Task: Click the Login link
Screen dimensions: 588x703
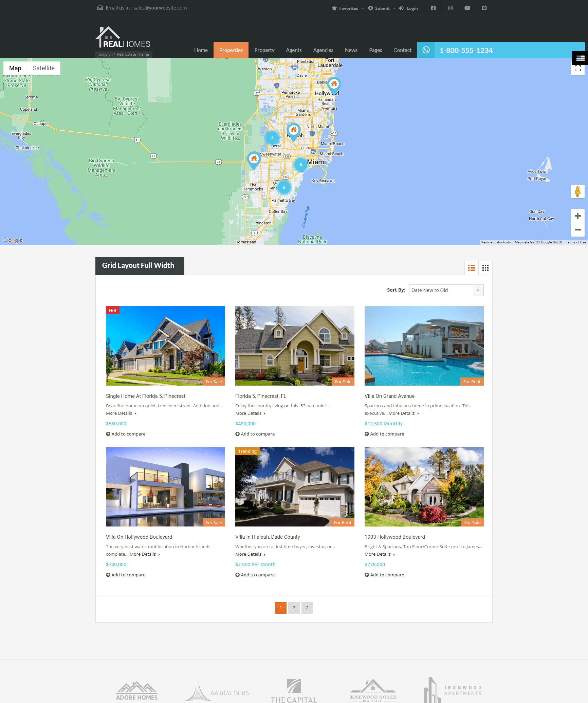Action: pos(408,8)
